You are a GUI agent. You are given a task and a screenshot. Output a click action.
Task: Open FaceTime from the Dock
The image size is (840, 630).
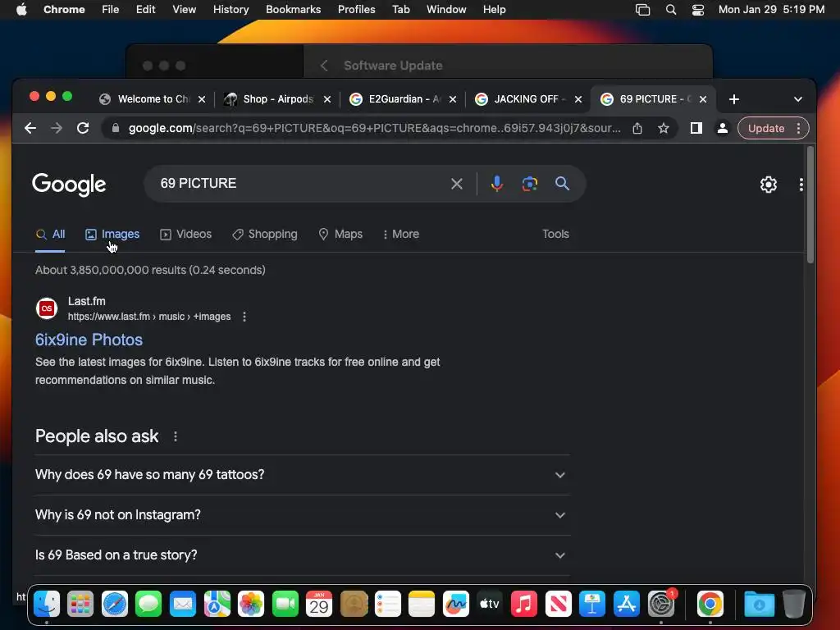[x=285, y=605]
